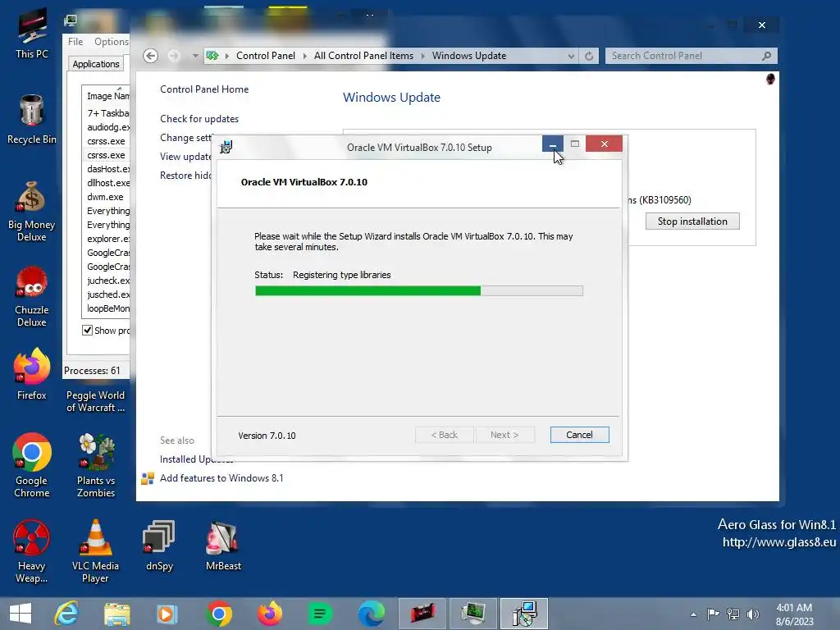The height and width of the screenshot is (630, 840).
Task: Click taskbar clock showing 4:01 AM
Action: coord(794,614)
